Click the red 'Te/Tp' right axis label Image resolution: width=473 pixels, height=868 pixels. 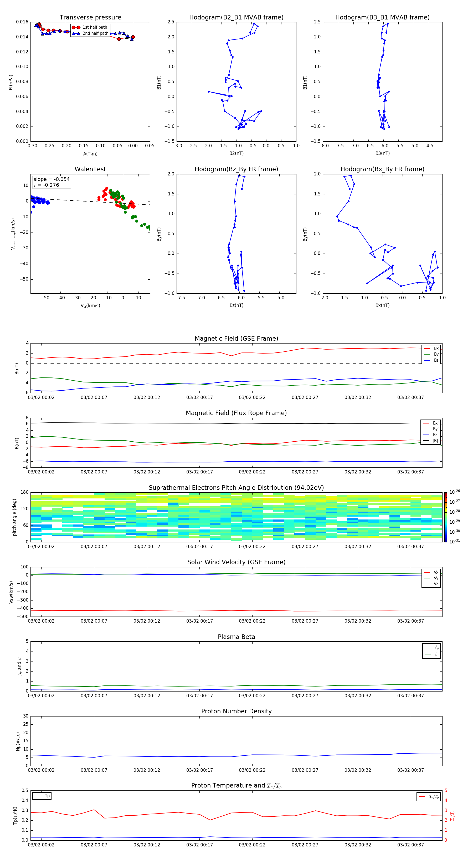point(453,815)
